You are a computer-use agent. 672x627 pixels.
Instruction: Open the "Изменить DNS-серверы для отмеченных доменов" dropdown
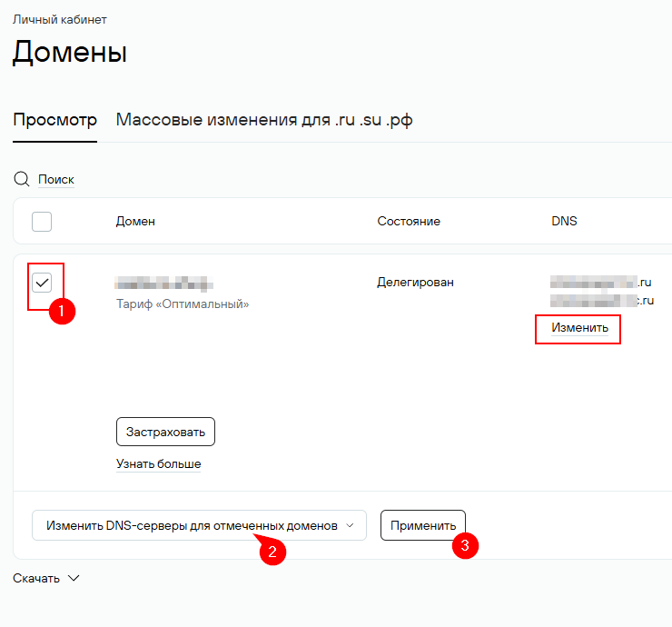pyautogui.click(x=199, y=525)
